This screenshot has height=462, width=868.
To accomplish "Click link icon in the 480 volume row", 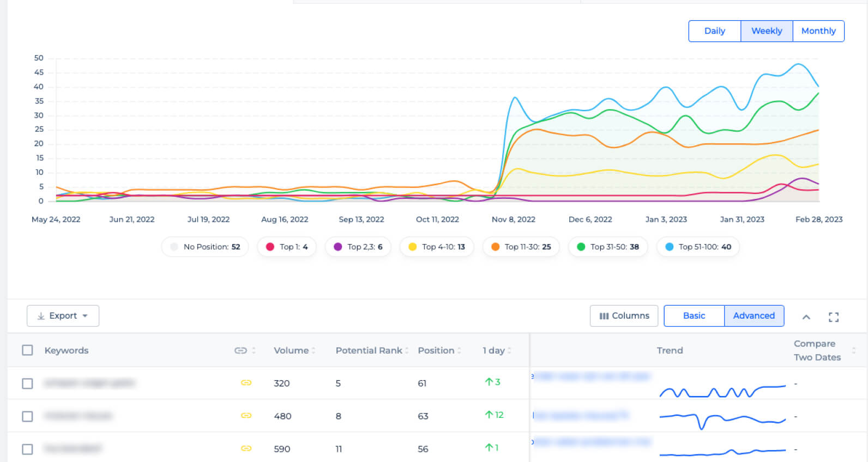I will pyautogui.click(x=246, y=416).
